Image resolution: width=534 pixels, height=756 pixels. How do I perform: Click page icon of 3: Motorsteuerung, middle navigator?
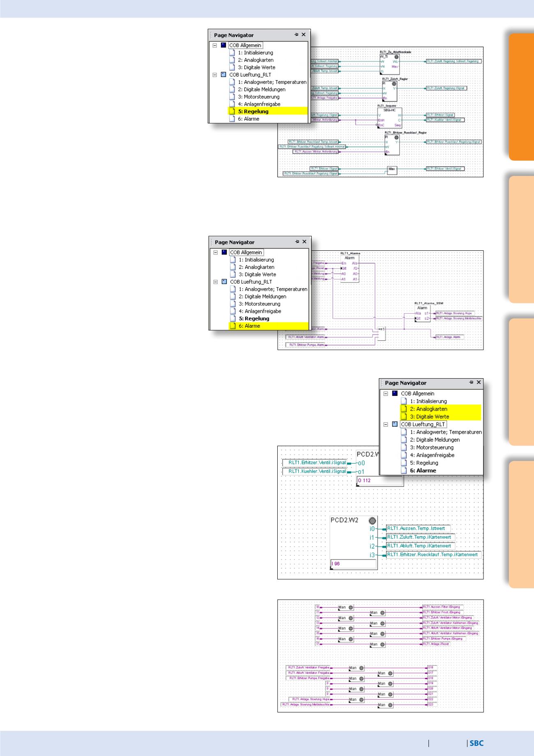233,304
